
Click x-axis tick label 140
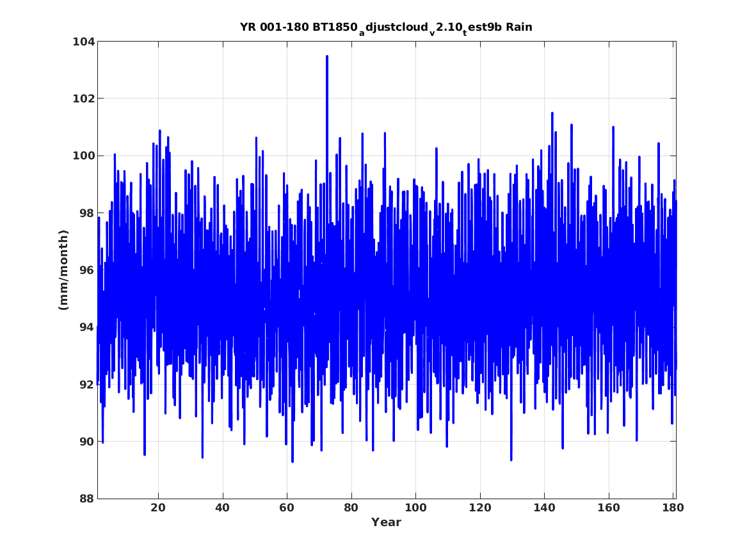tap(544, 508)
